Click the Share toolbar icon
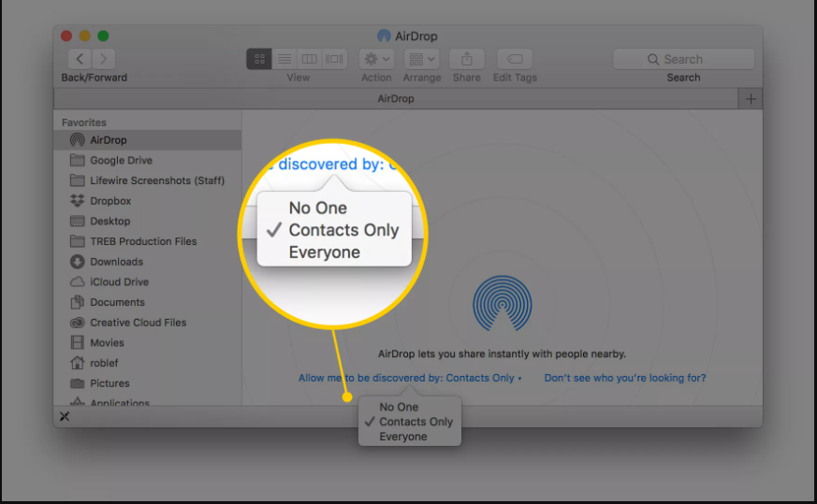The image size is (817, 504). 466,59
